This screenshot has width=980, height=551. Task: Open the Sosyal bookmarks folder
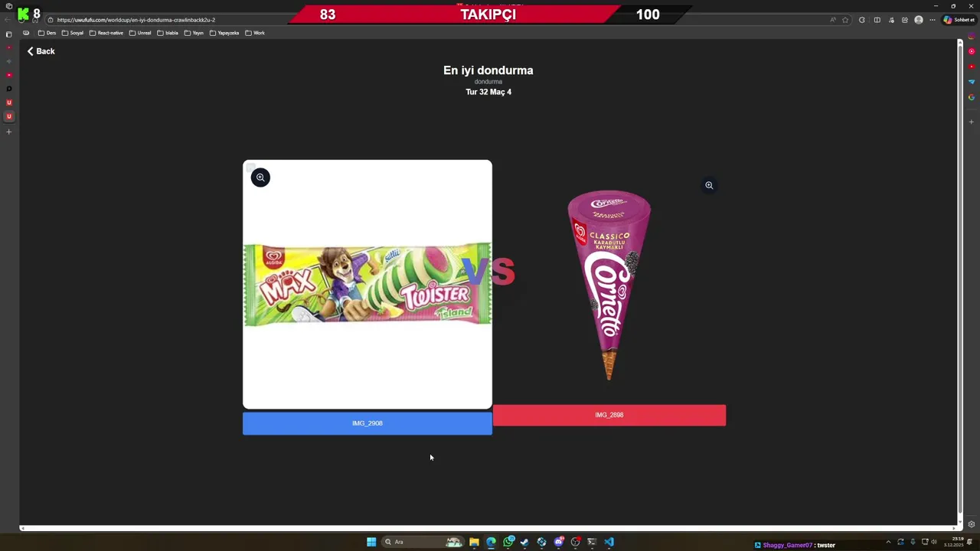point(73,33)
